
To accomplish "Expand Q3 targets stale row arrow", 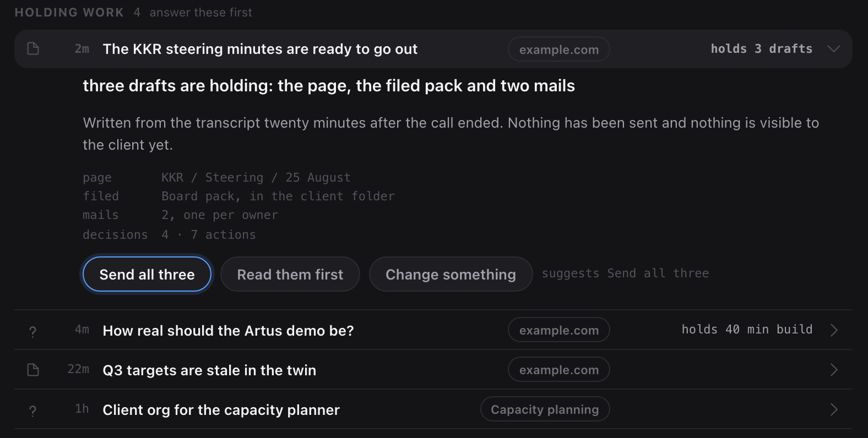I will click(x=834, y=370).
